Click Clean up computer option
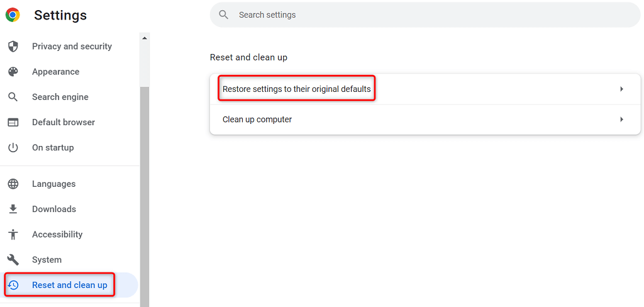Viewport: 644px width, 307px height. pyautogui.click(x=257, y=120)
